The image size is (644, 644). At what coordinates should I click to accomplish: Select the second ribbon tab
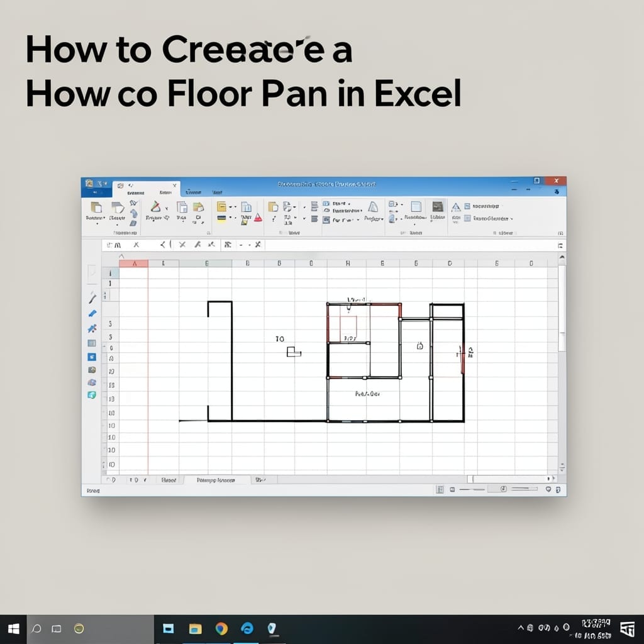(165, 192)
